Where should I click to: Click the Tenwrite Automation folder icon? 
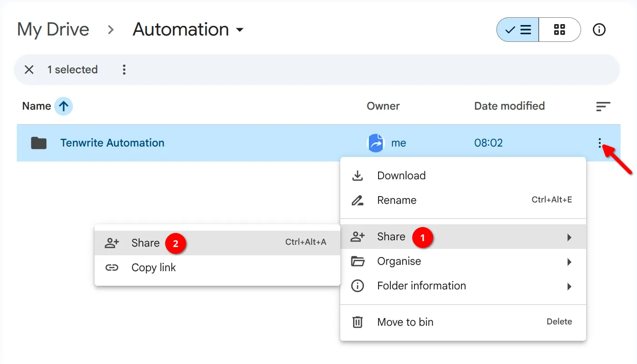(39, 142)
